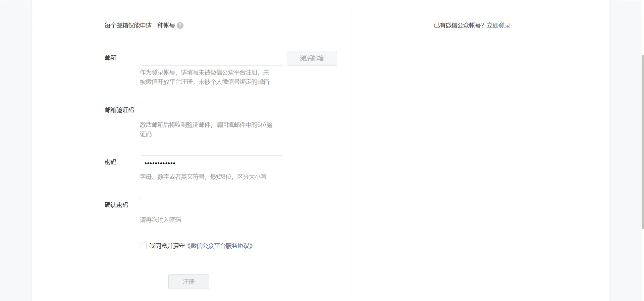Click the 每个邮箱仅能申请一种帐号 heading text
Image resolution: width=644 pixels, height=301 pixels.
140,26
